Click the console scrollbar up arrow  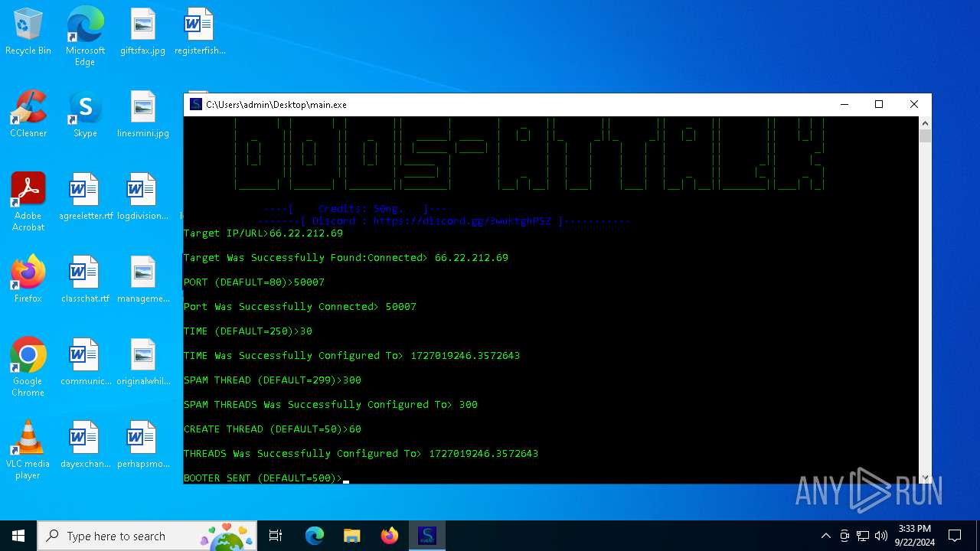(x=925, y=122)
